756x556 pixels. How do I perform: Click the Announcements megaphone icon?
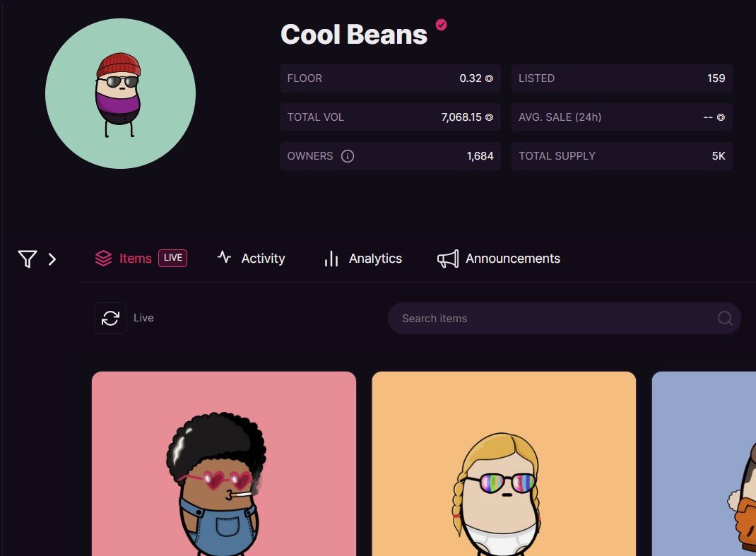(x=448, y=259)
